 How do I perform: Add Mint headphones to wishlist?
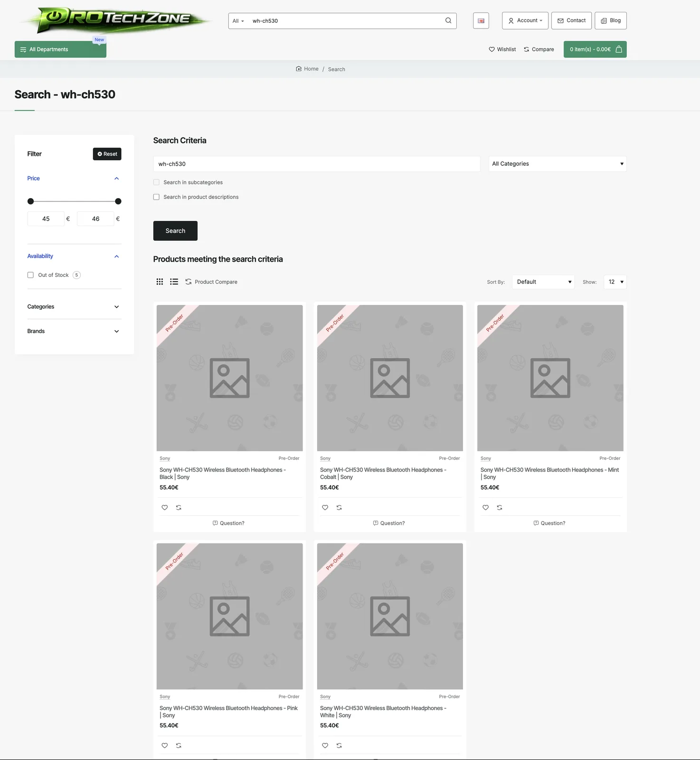coord(485,507)
